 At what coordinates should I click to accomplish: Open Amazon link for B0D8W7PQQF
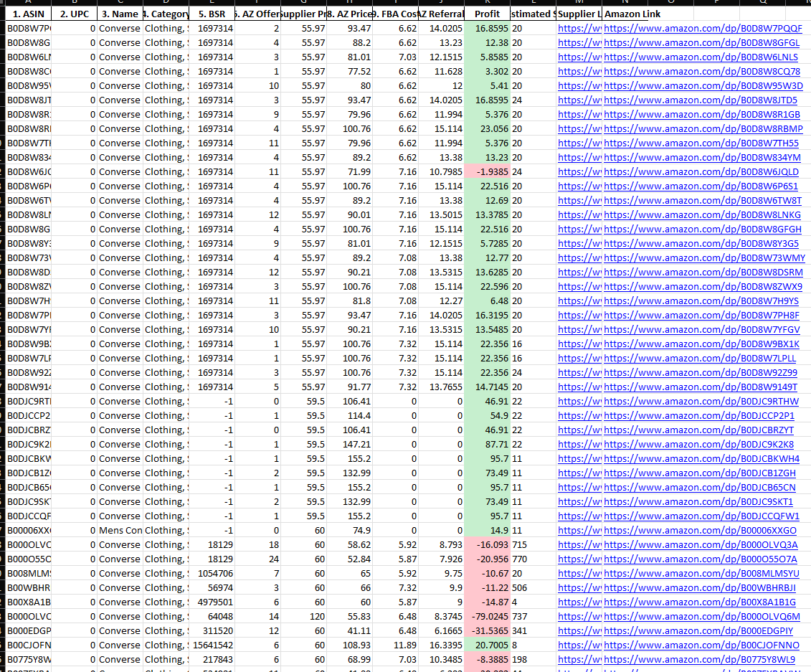pyautogui.click(x=703, y=29)
